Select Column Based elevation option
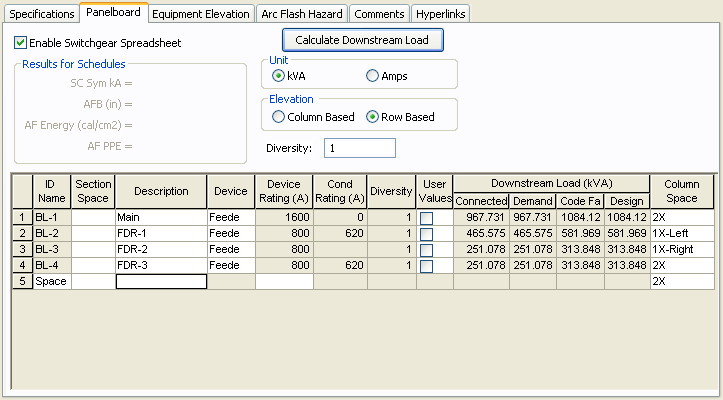This screenshot has height=400, width=723. click(278, 117)
